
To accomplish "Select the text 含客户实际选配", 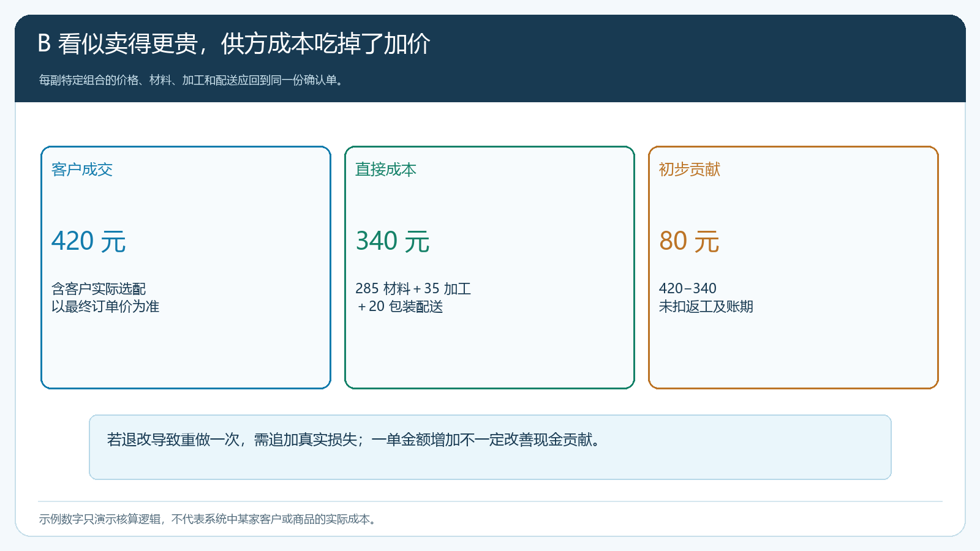I will click(99, 288).
